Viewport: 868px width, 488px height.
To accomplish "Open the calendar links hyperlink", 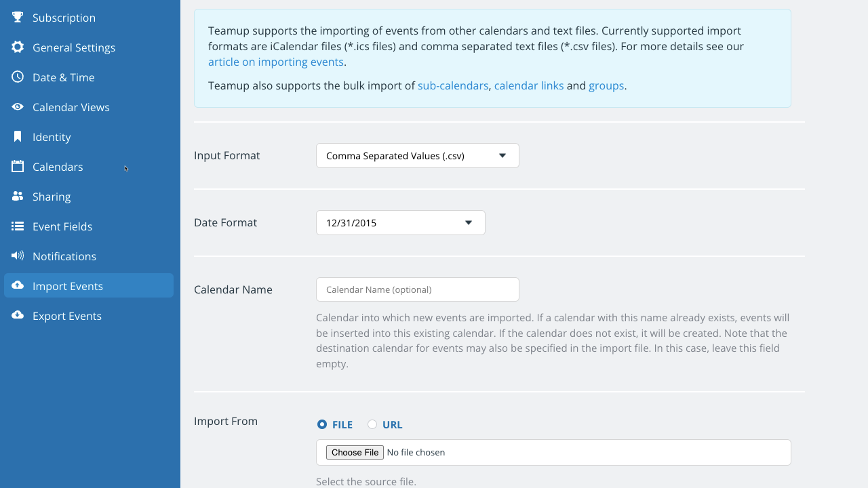I will (x=529, y=86).
